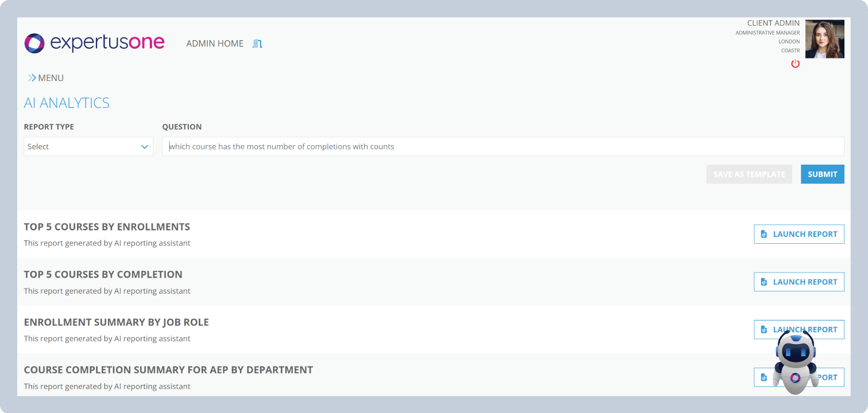
Task: Launch the Enrollment Summary by Job Role report
Action: click(x=765, y=329)
